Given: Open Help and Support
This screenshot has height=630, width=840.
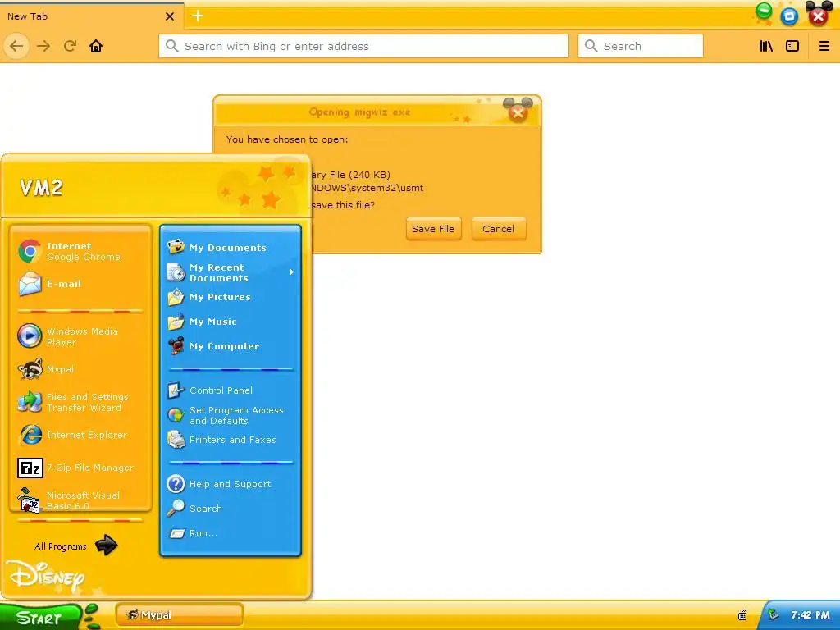Looking at the screenshot, I should [x=231, y=484].
